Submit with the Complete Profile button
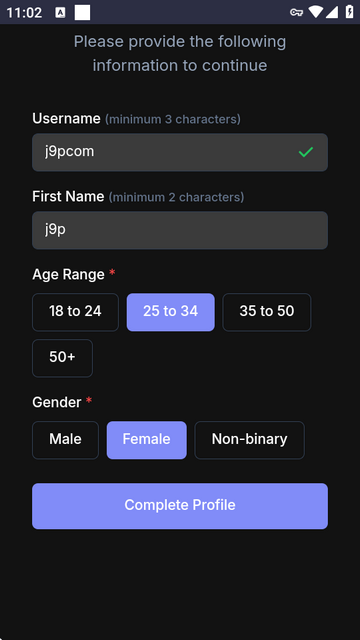The height and width of the screenshot is (640, 360). [x=180, y=506]
